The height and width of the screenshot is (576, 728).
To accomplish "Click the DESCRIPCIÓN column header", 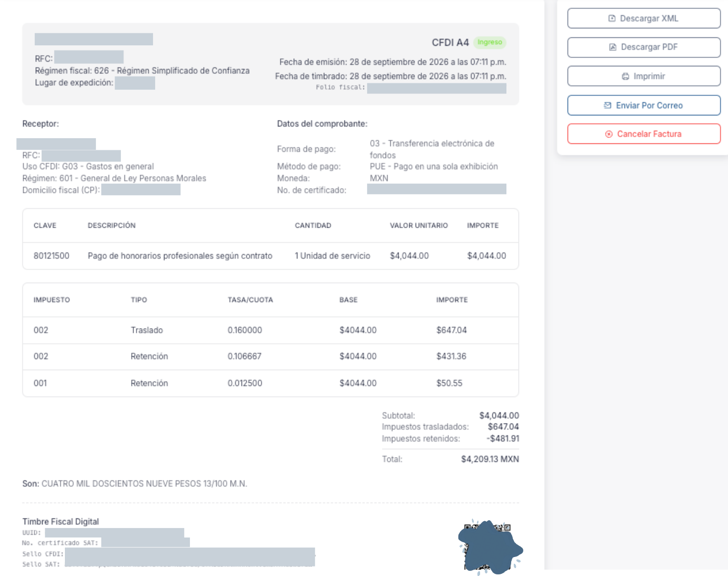I will point(112,225).
